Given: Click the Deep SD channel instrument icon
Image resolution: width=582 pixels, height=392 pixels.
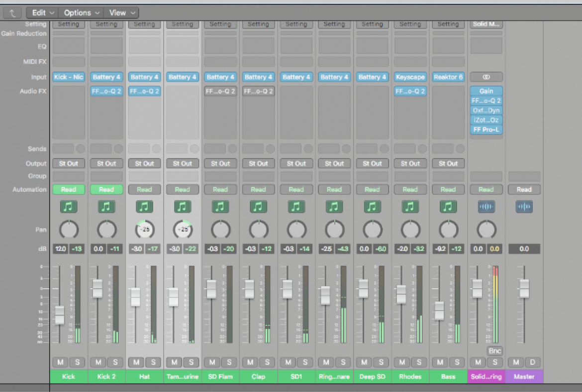Looking at the screenshot, I should (x=372, y=207).
